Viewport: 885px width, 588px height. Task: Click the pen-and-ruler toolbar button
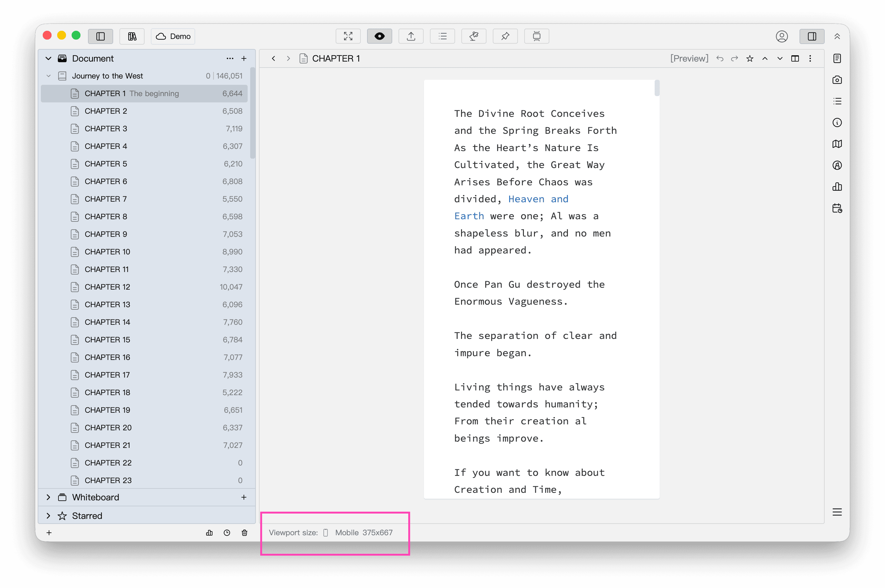pos(473,36)
